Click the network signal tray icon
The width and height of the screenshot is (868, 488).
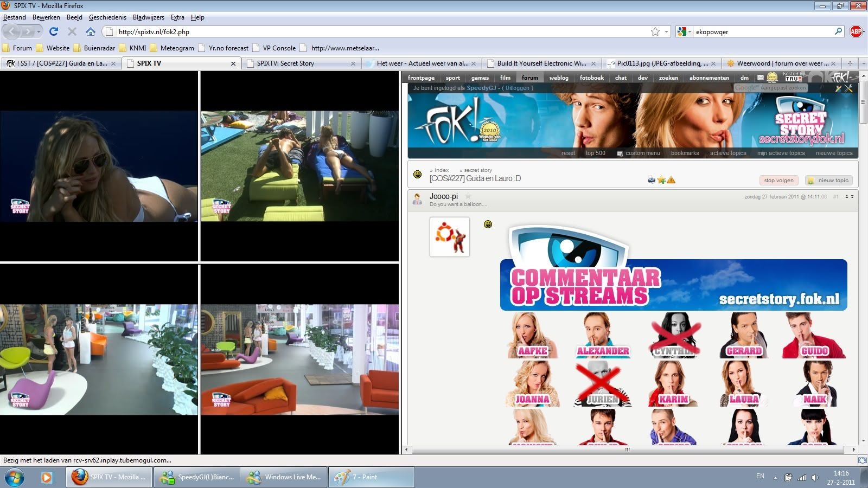coord(801,478)
